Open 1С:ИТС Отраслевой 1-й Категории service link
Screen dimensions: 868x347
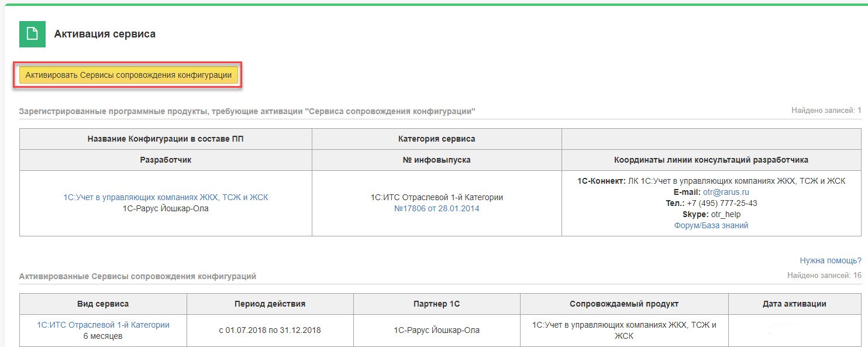(103, 325)
